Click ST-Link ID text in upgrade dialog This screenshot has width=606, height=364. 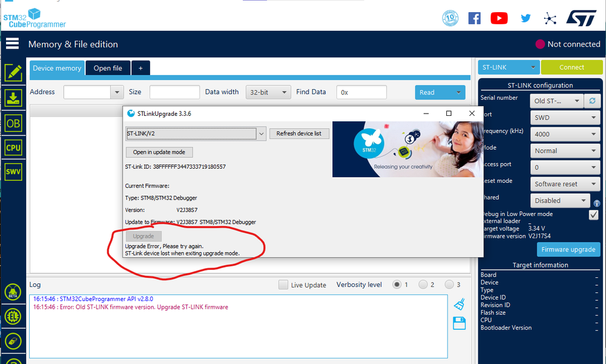pyautogui.click(x=175, y=167)
